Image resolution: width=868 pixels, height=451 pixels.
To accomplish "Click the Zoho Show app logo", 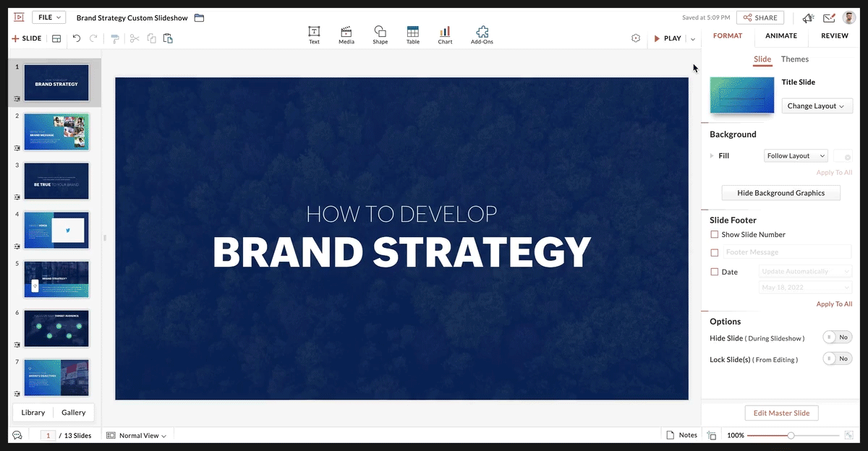I will coord(19,17).
